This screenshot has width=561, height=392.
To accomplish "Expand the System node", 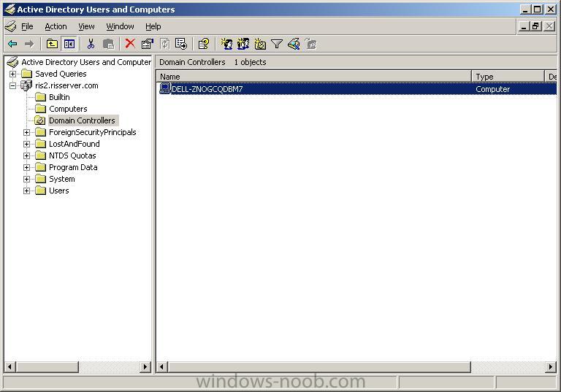I will click(26, 179).
